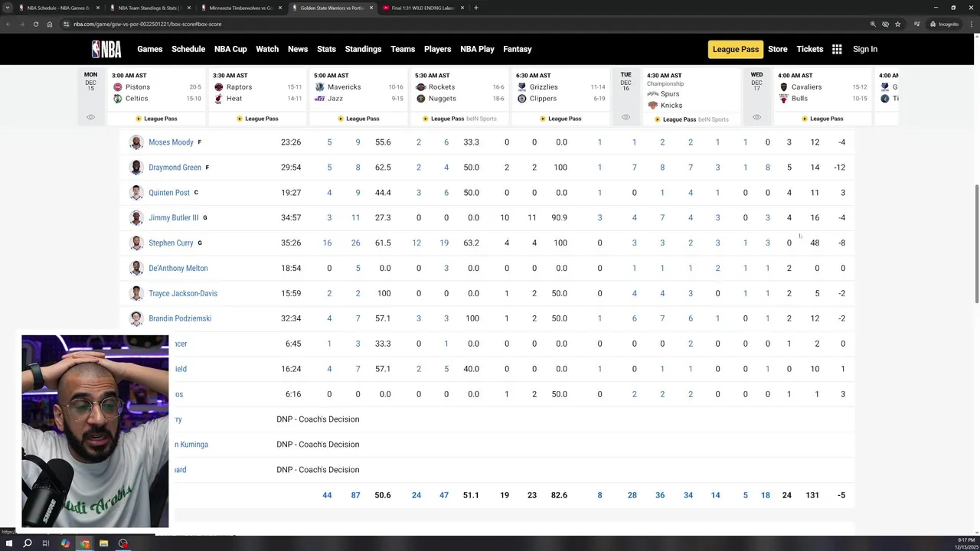Screen dimensions: 980x551
Task: Open the Store link
Action: pos(778,49)
